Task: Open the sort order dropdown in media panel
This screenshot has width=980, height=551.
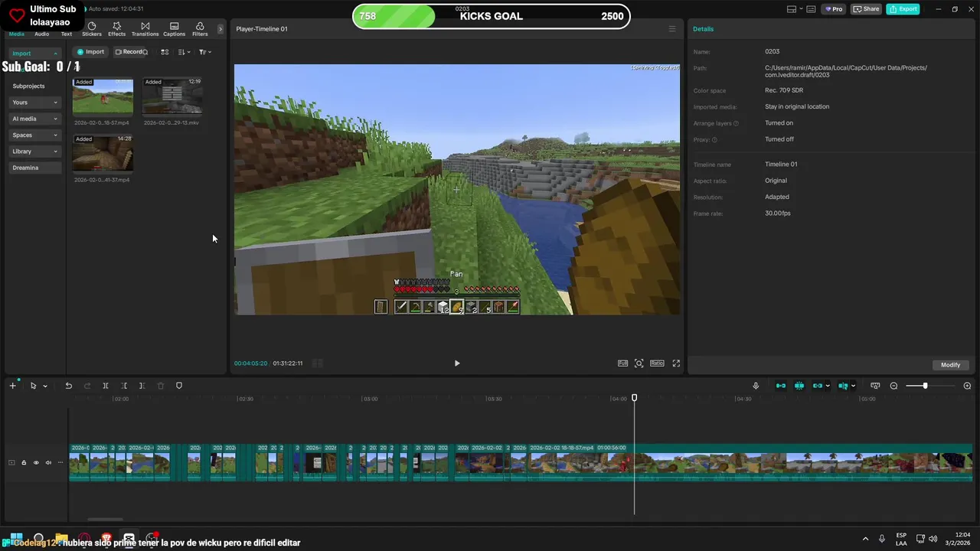Action: point(184,52)
